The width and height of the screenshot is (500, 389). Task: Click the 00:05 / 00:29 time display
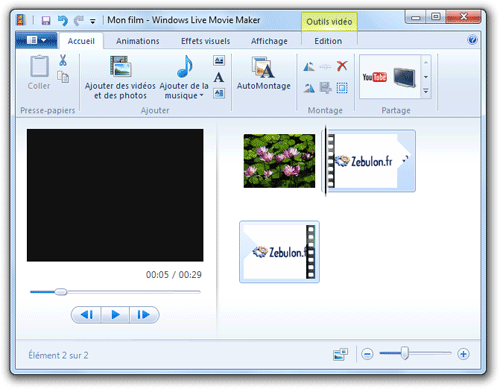(174, 275)
